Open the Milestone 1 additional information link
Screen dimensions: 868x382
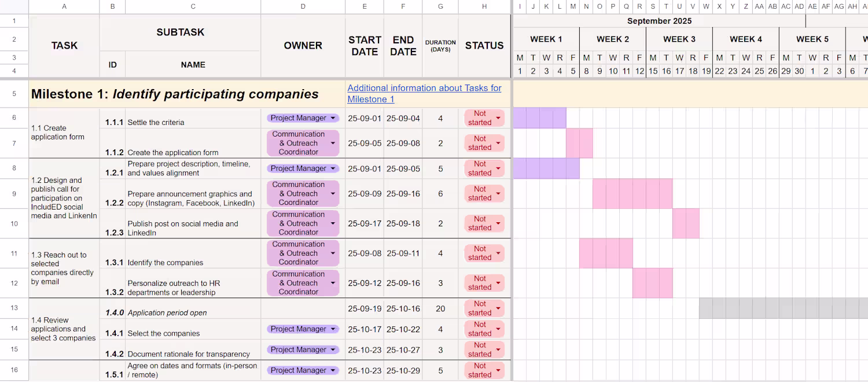point(424,94)
